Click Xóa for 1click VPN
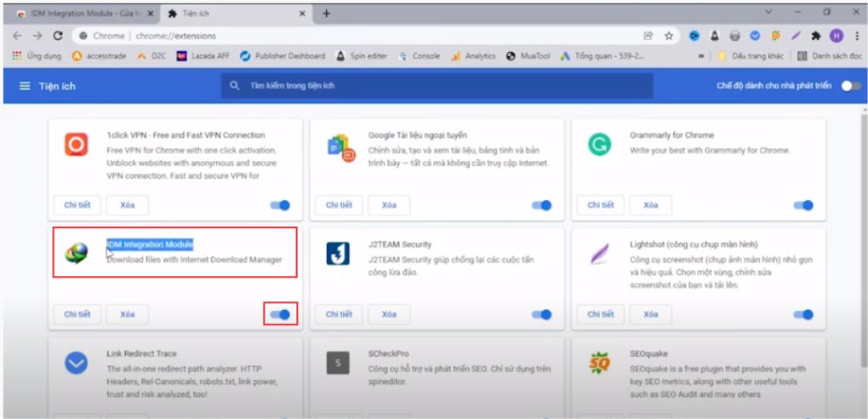The width and height of the screenshot is (868, 419). pyautogui.click(x=128, y=205)
